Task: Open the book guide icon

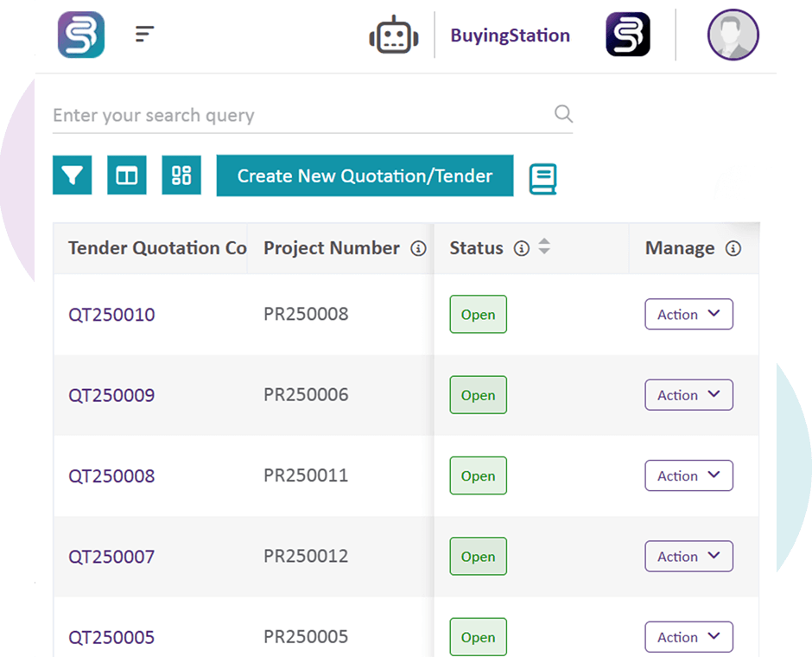Action: (x=542, y=178)
